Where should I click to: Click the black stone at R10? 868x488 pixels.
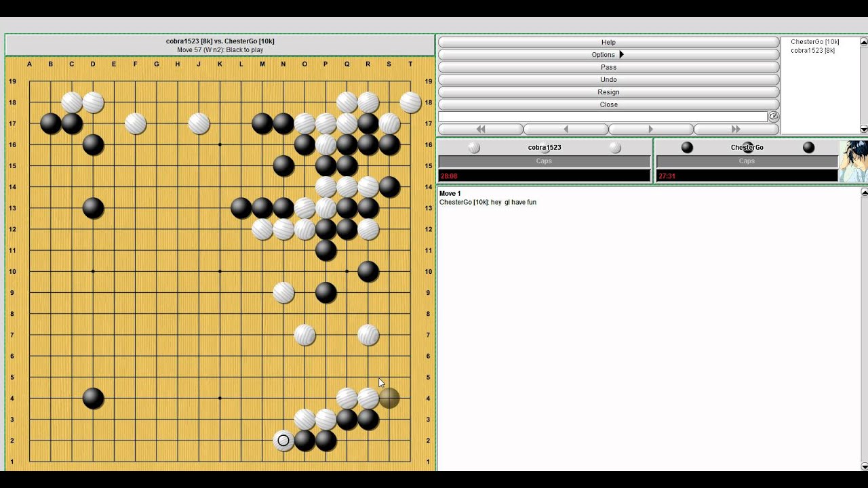pos(368,271)
